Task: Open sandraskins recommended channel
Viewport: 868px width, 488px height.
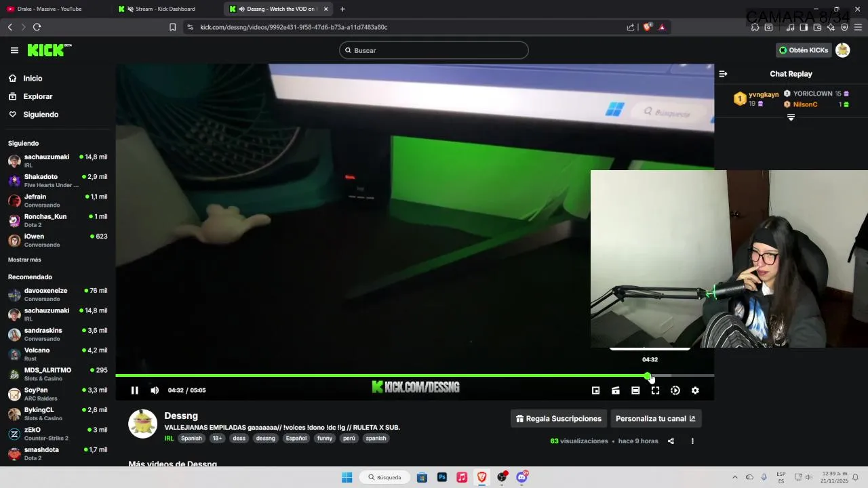Action: coord(58,334)
